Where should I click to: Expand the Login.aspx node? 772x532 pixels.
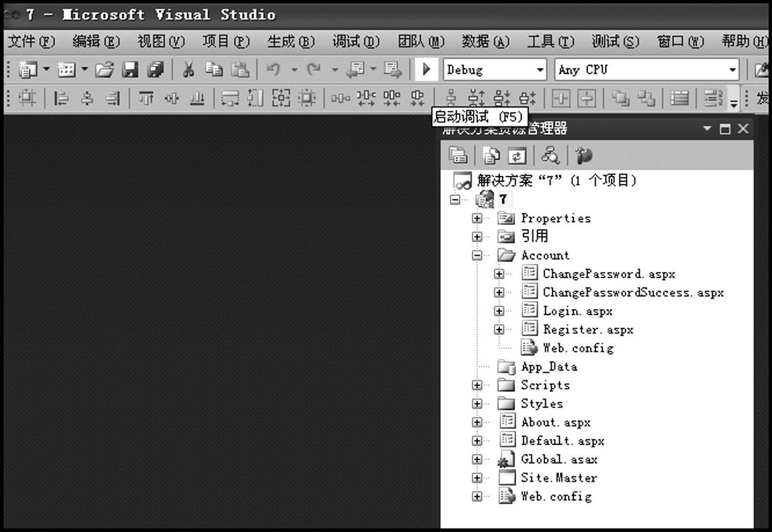click(499, 311)
